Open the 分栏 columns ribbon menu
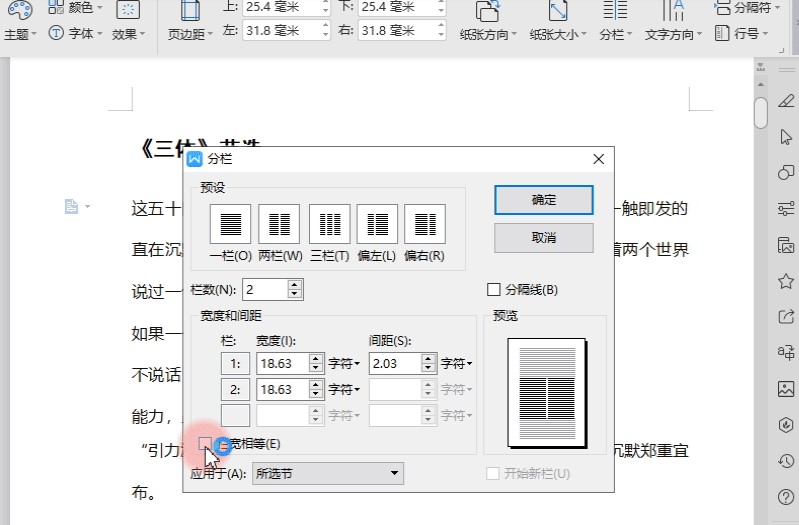The height and width of the screenshot is (525, 799). [615, 20]
